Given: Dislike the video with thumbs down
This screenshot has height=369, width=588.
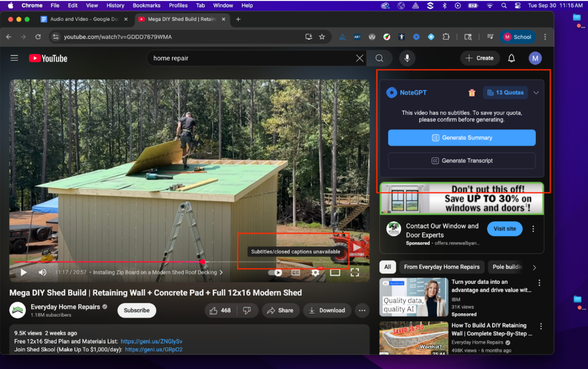Looking at the screenshot, I should (246, 310).
